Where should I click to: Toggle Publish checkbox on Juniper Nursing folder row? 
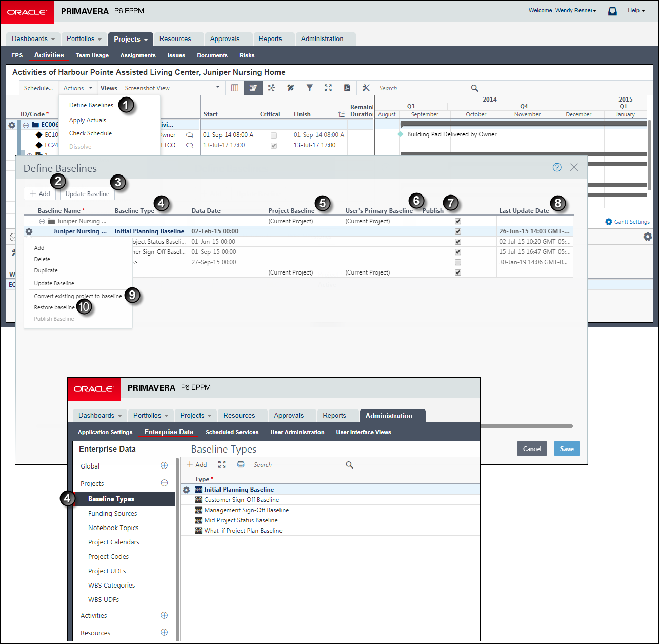458,221
